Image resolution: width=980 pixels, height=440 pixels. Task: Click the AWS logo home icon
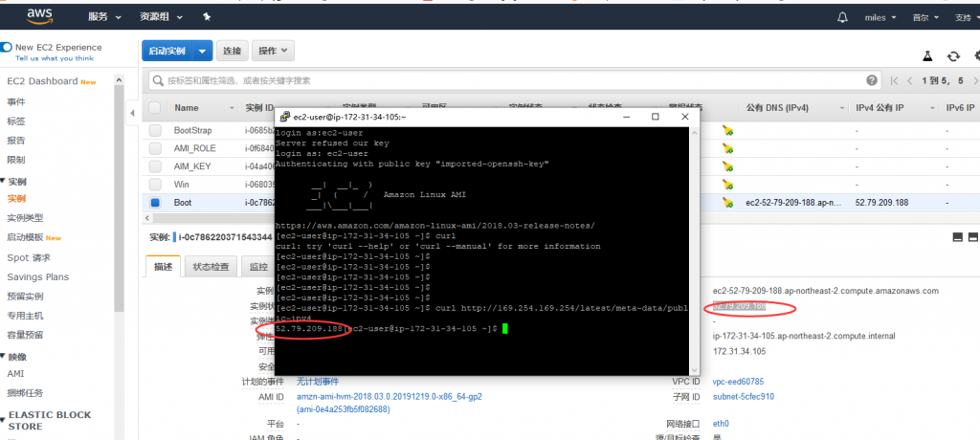point(38,17)
